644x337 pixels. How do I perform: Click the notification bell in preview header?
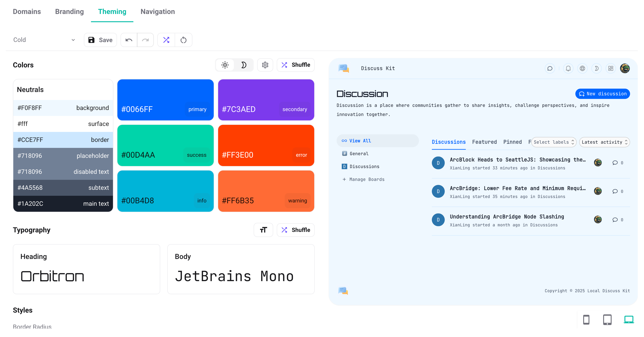pos(568,69)
